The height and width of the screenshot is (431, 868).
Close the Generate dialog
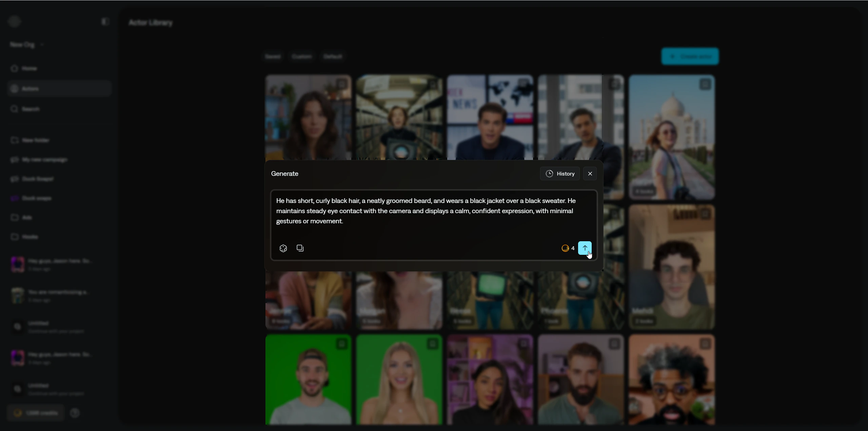590,173
